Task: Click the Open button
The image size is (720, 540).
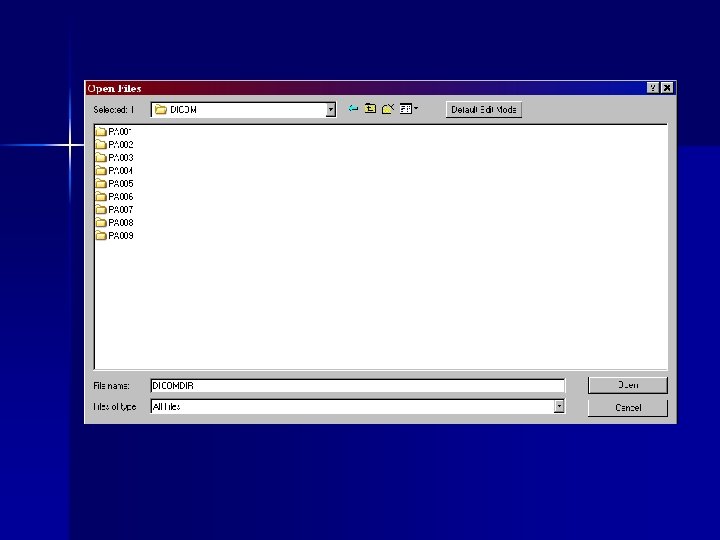Action: pyautogui.click(x=628, y=385)
